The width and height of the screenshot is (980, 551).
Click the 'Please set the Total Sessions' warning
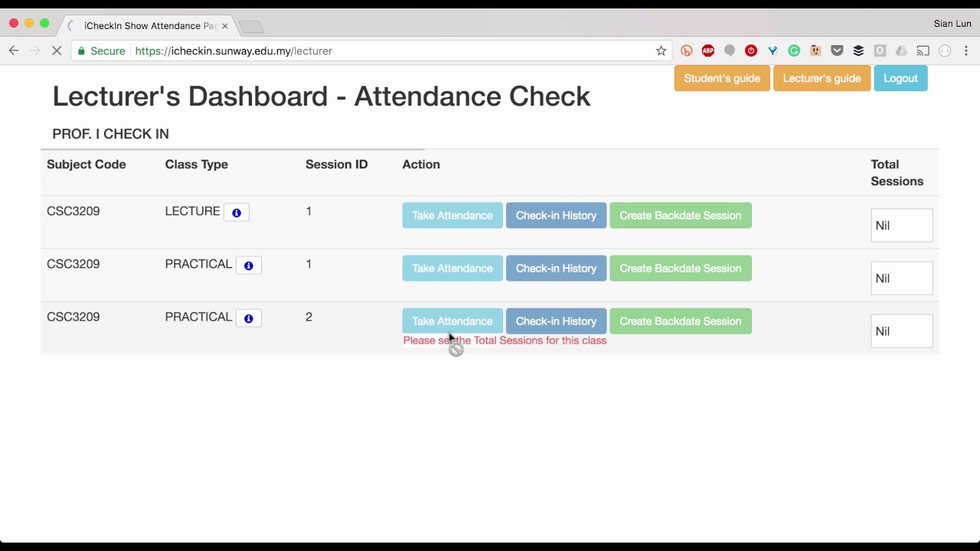(x=505, y=341)
